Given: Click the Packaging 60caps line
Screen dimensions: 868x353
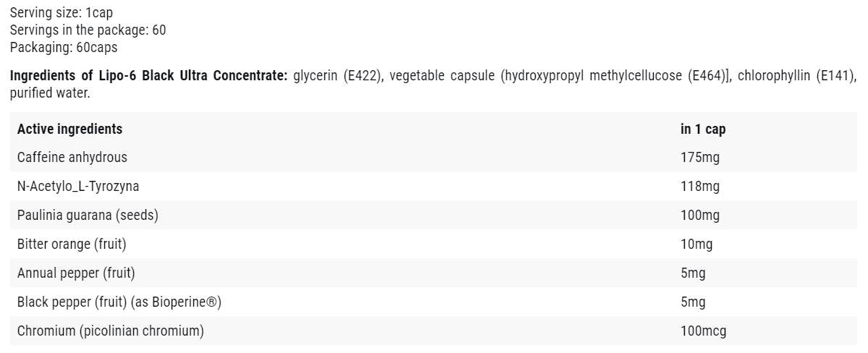Looking at the screenshot, I should pos(64,48).
